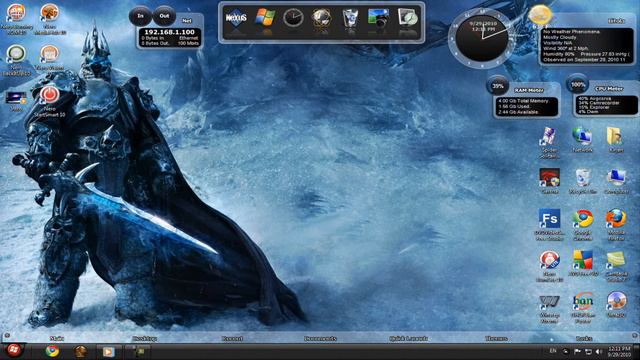Image resolution: width=640 pixels, height=360 pixels.
Task: Open the green-ringed Nero BackItUp shortcut
Action: pyautogui.click(x=16, y=60)
